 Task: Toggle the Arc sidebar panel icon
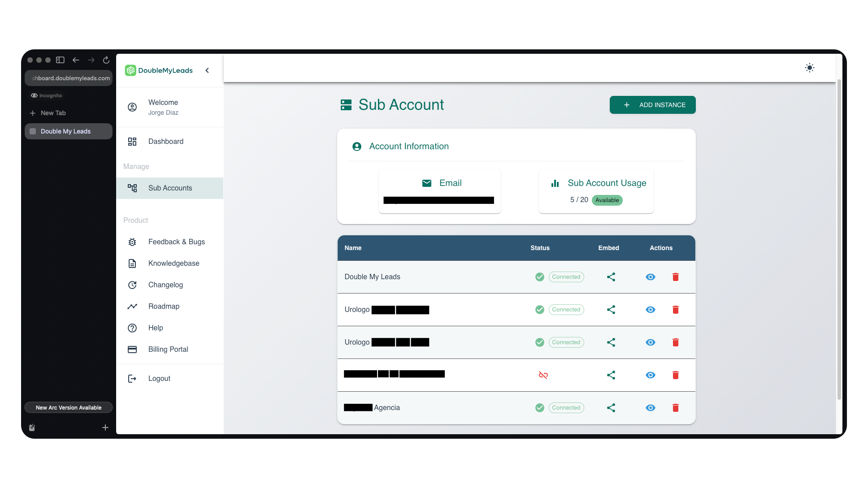60,60
